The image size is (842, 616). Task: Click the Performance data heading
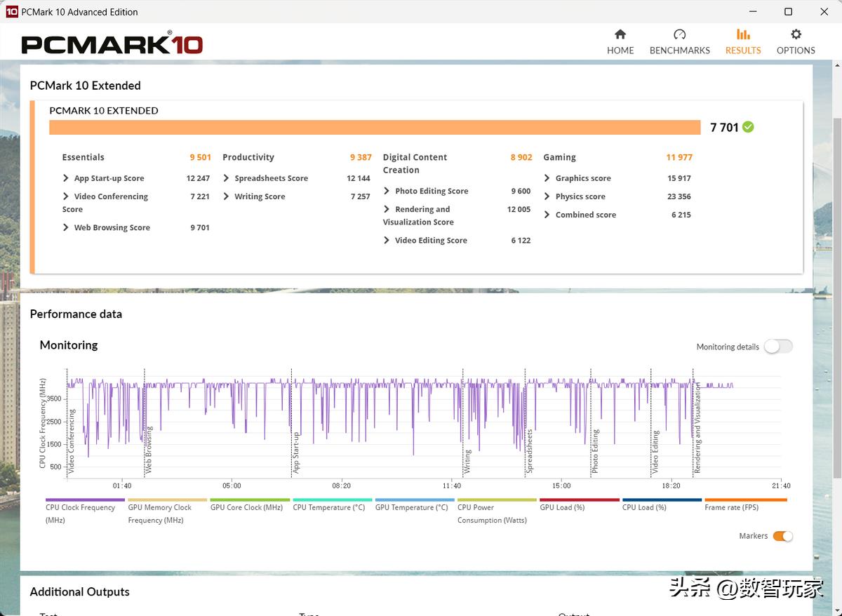(76, 314)
